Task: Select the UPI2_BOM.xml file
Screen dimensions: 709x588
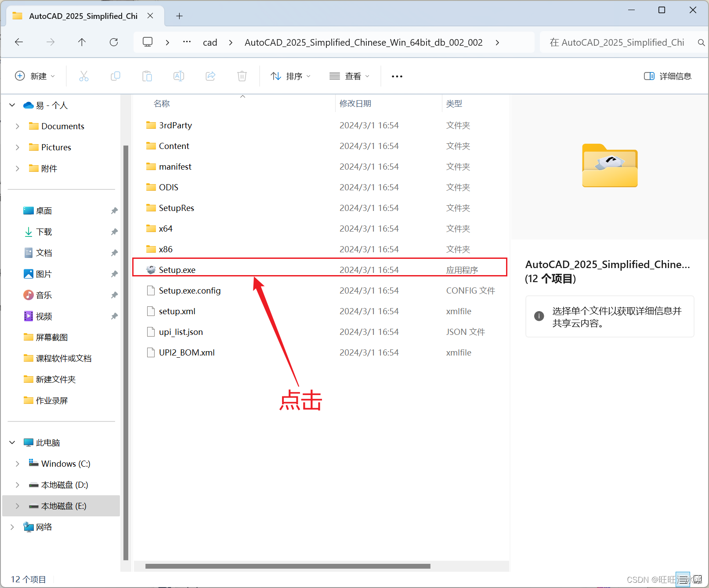Action: click(321, 352)
